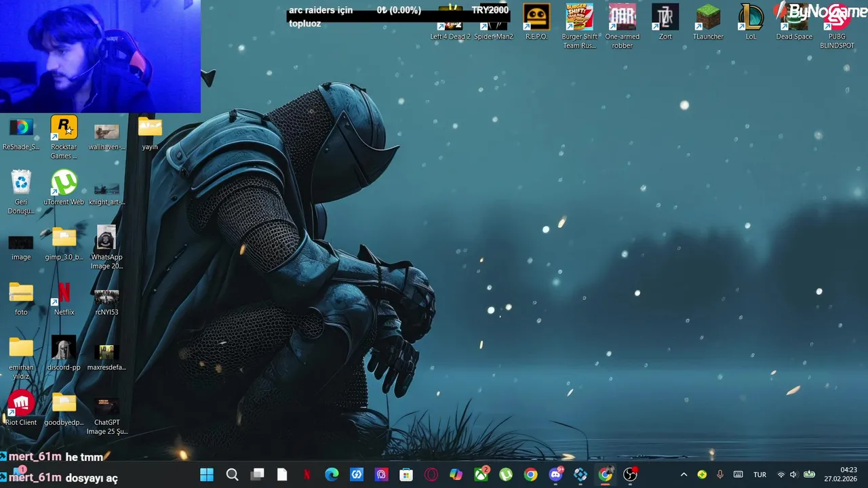Image resolution: width=868 pixels, height=488 pixels.
Task: Open microphone tray indicator
Action: (x=720, y=474)
